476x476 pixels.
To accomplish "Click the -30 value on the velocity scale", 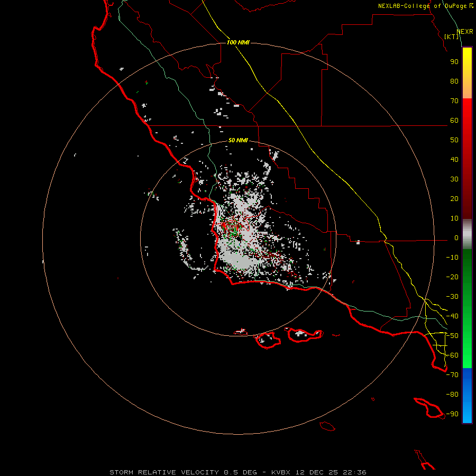I will [452, 297].
